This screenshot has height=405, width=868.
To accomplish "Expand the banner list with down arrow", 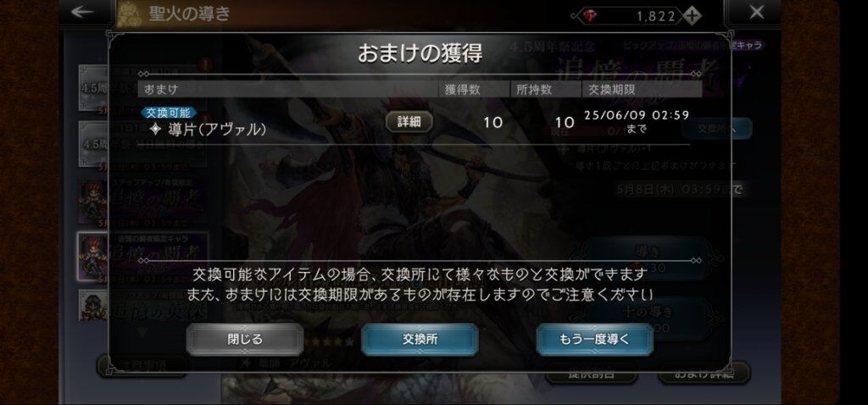I will pos(142,332).
